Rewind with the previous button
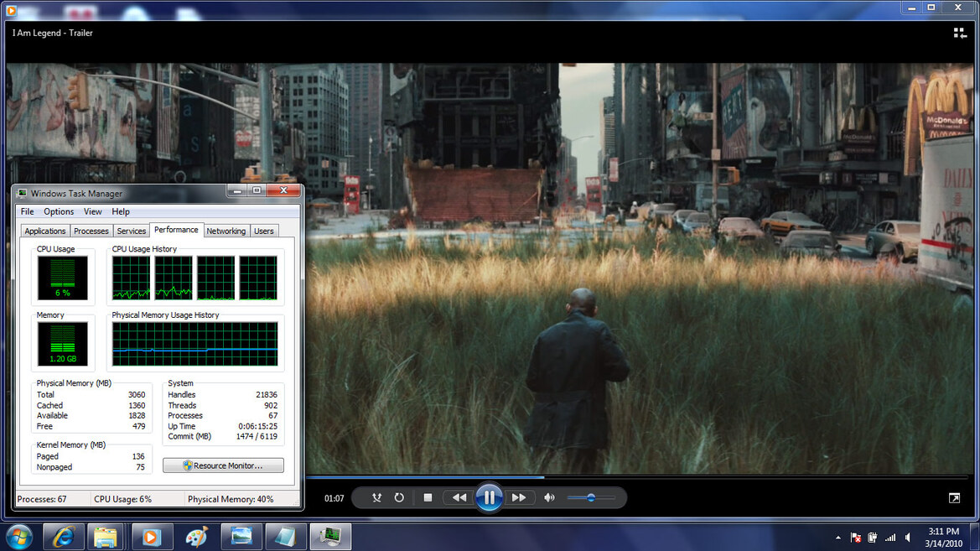This screenshot has height=551, width=980. pos(459,498)
